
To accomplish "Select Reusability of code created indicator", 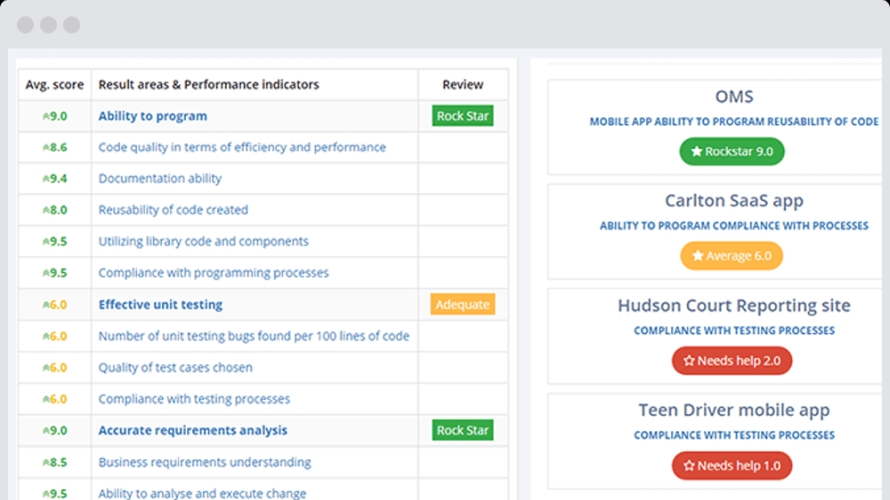I will tap(172, 210).
